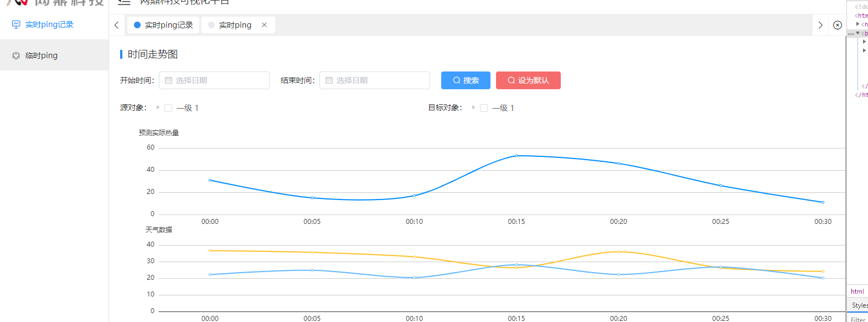Click the monitor icon beside sidebar 实时ping记录
868x322 pixels.
pos(16,24)
